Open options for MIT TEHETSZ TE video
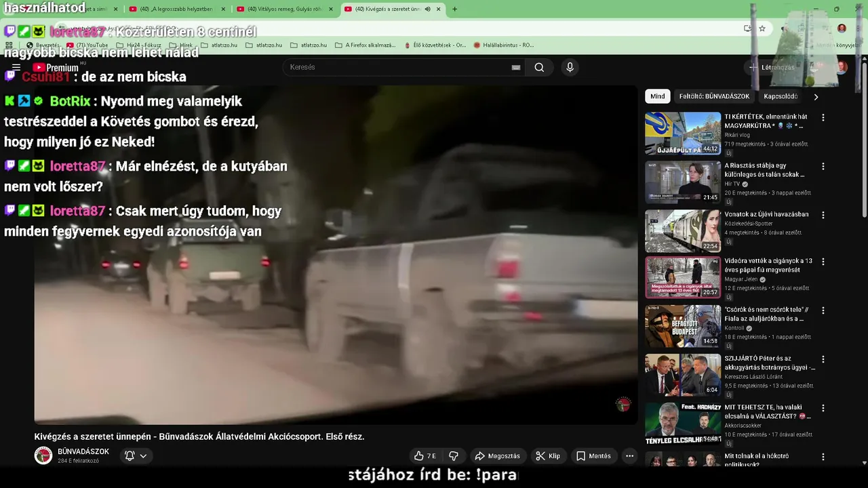 (x=823, y=408)
